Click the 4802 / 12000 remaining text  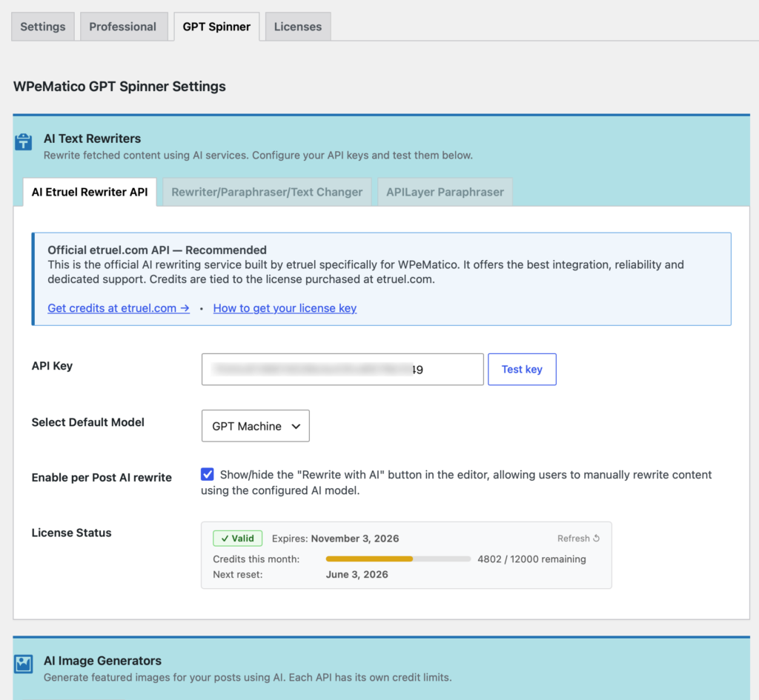pyautogui.click(x=531, y=559)
